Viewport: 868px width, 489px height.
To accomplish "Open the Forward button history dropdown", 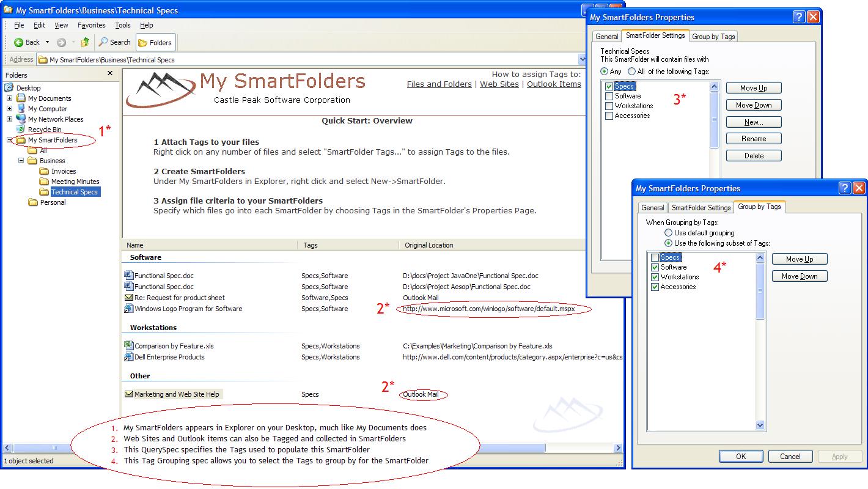I will pyautogui.click(x=73, y=42).
